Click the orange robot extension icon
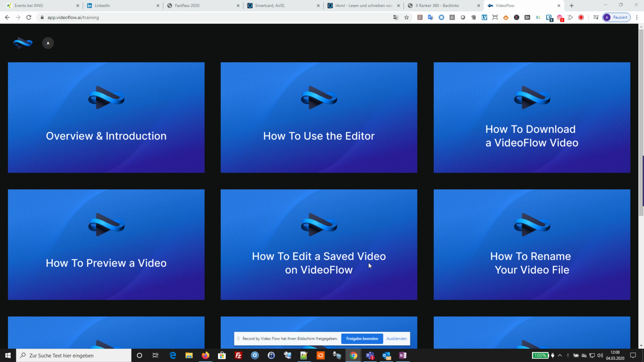Viewport: 644px width, 362px height. [506, 17]
